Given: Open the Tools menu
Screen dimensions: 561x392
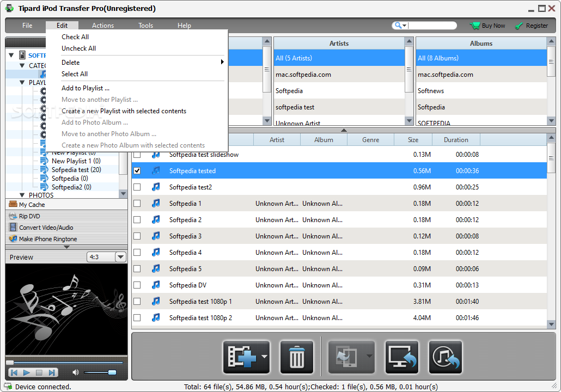Looking at the screenshot, I should (x=145, y=26).
